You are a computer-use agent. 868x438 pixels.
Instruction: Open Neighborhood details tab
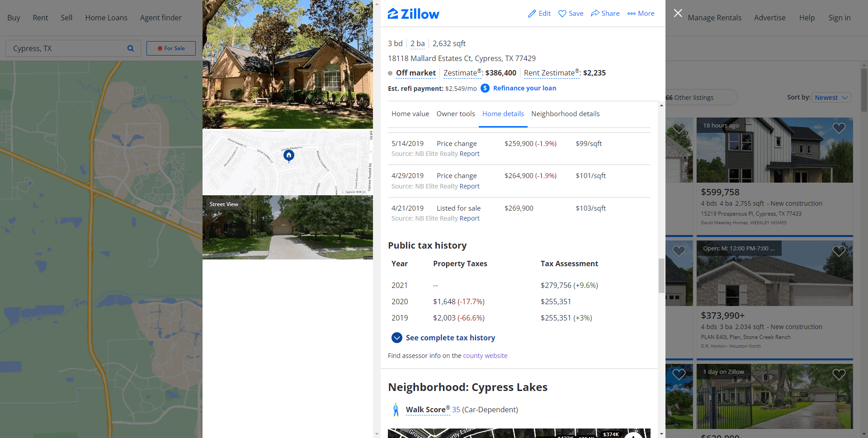click(x=565, y=114)
